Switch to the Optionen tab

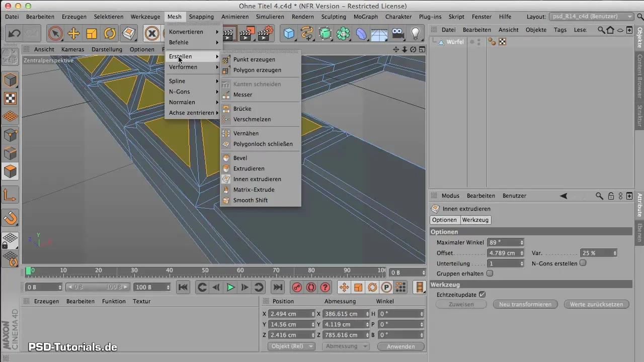pyautogui.click(x=445, y=220)
